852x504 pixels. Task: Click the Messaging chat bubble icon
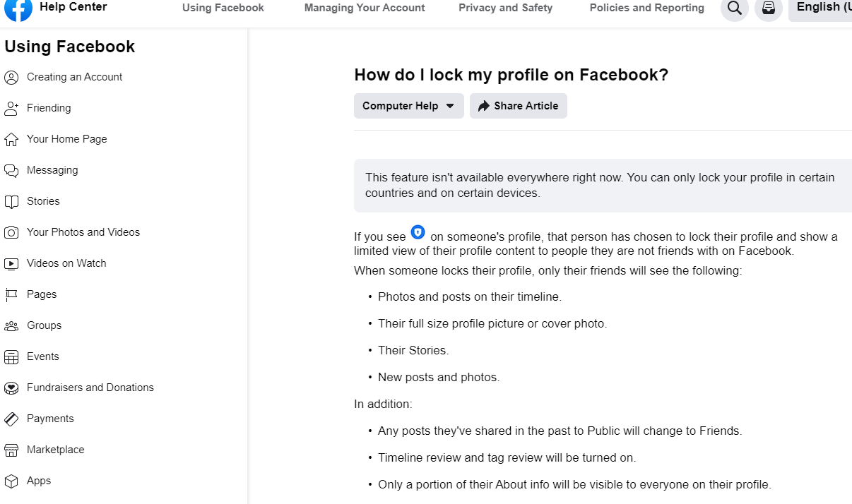click(11, 170)
